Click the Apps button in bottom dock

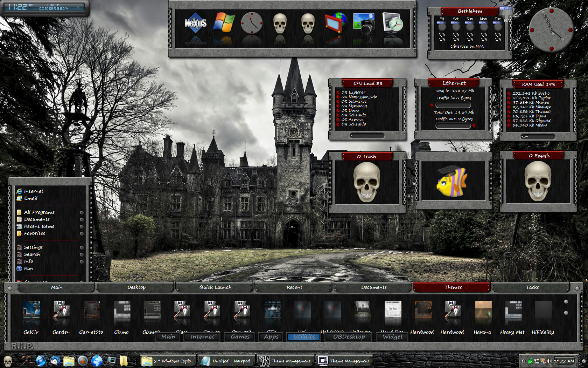pyautogui.click(x=271, y=337)
